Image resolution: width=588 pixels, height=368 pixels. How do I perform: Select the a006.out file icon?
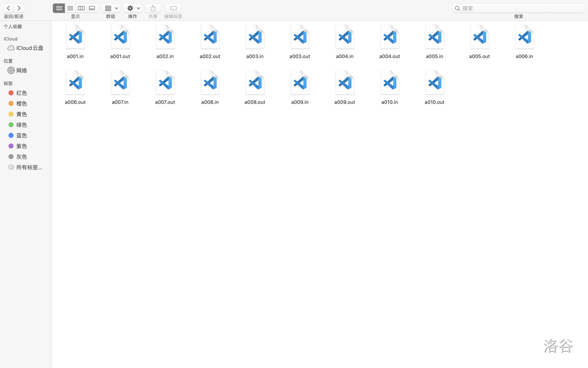point(75,83)
